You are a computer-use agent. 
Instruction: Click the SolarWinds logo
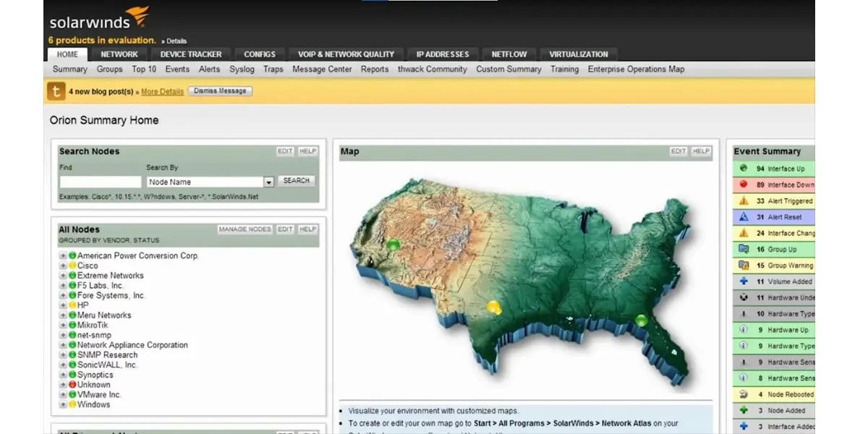(99, 18)
